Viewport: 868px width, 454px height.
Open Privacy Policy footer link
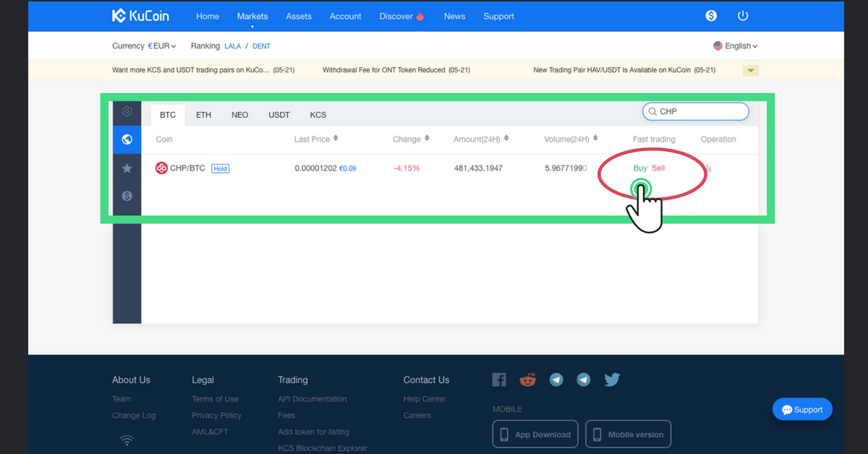(x=216, y=416)
